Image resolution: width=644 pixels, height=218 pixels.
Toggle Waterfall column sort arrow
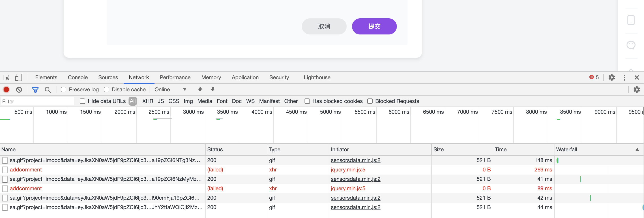click(637, 150)
